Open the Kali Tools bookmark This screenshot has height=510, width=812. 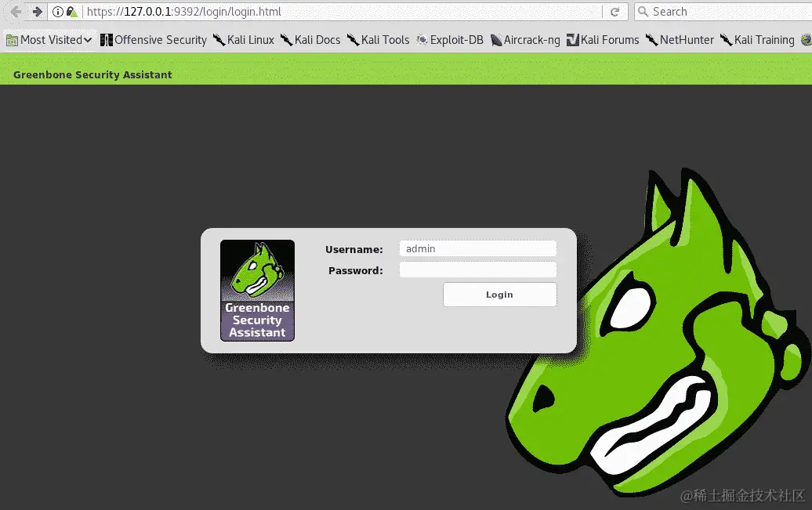[x=378, y=40]
